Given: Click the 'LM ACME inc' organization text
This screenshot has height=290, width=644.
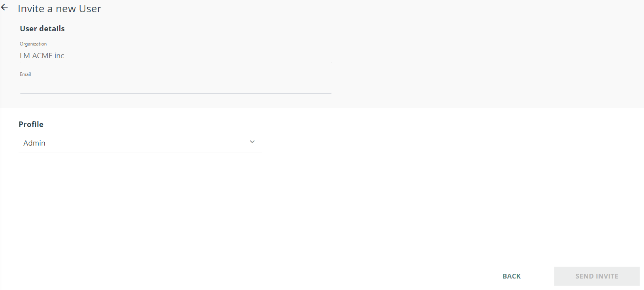Looking at the screenshot, I should (42, 56).
